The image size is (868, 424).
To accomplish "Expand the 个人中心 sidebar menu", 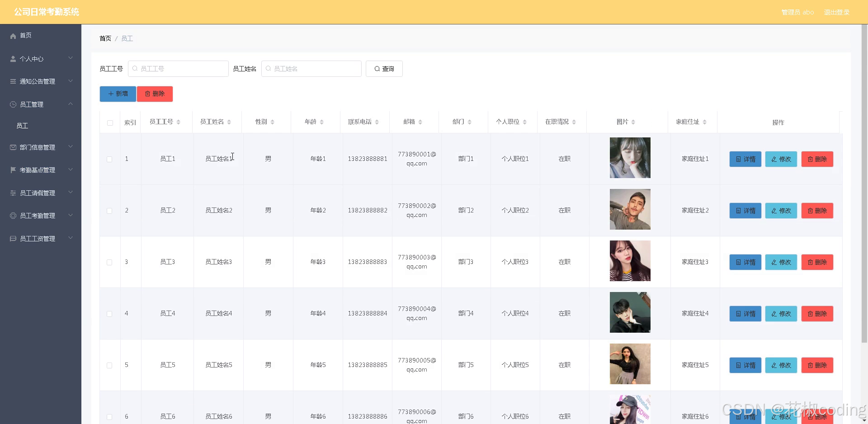I will coord(71,58).
